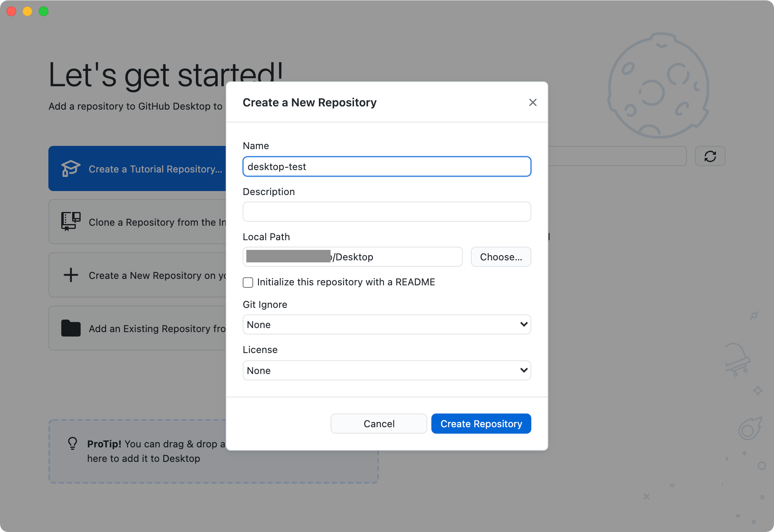The height and width of the screenshot is (532, 774).
Task: Select Create a New Repository on your drive
Action: coord(137,275)
